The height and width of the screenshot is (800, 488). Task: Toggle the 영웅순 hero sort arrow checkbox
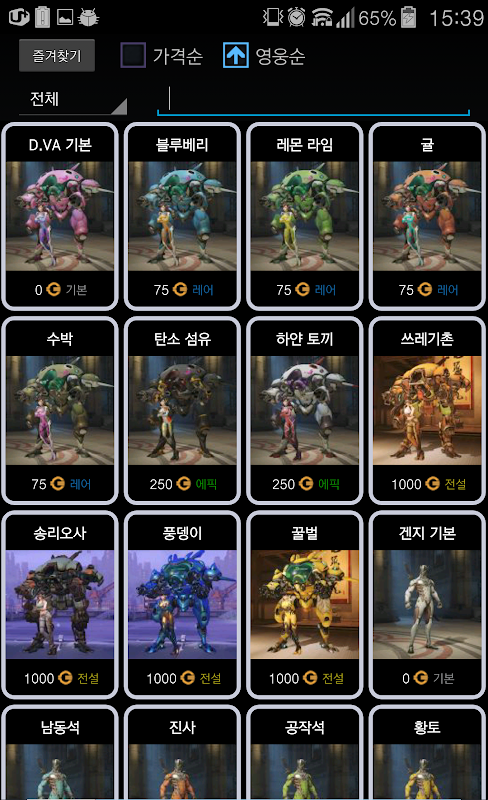[235, 55]
